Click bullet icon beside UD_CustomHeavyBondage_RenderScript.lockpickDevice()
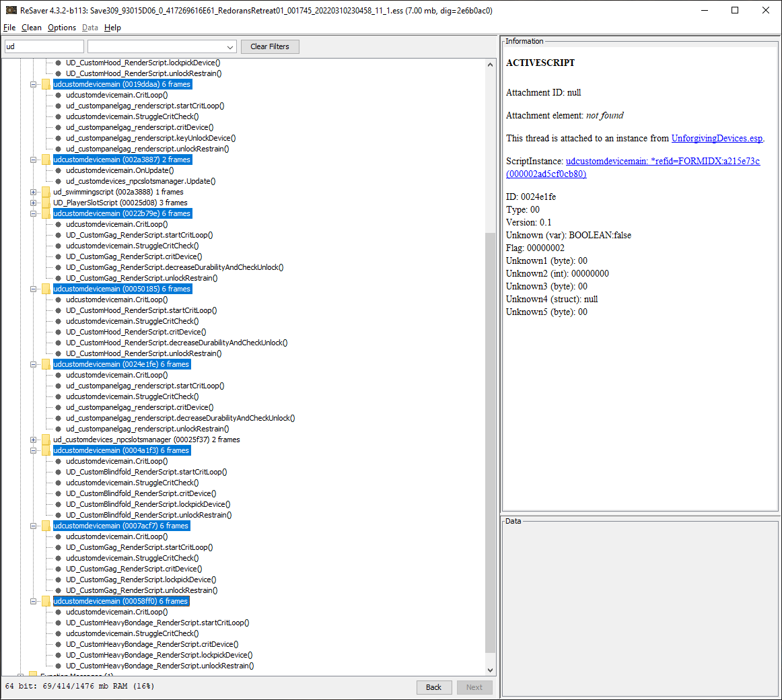Viewport: 782px width, 700px height. pyautogui.click(x=59, y=655)
